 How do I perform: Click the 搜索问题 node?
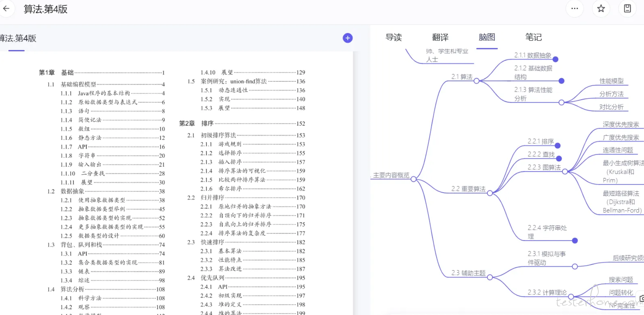621,279
